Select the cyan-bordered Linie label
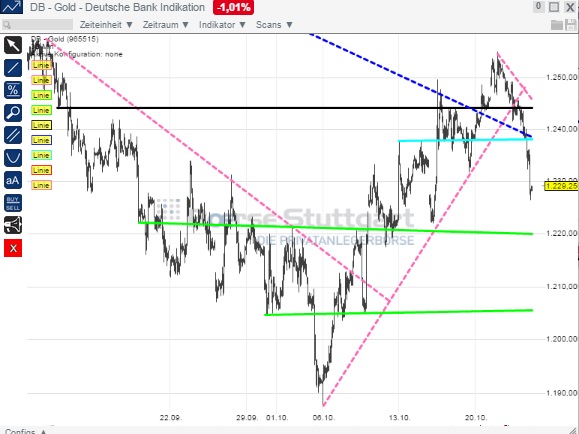 point(41,155)
